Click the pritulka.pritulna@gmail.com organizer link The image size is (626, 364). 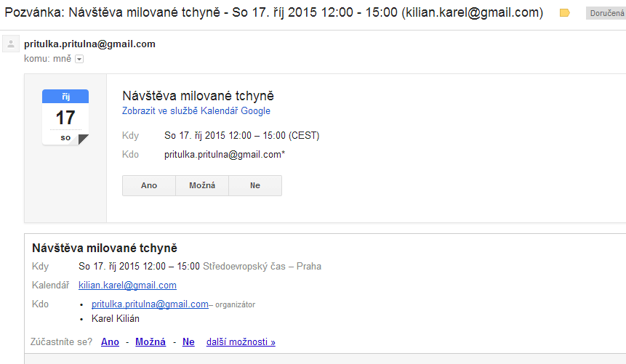pos(150,304)
